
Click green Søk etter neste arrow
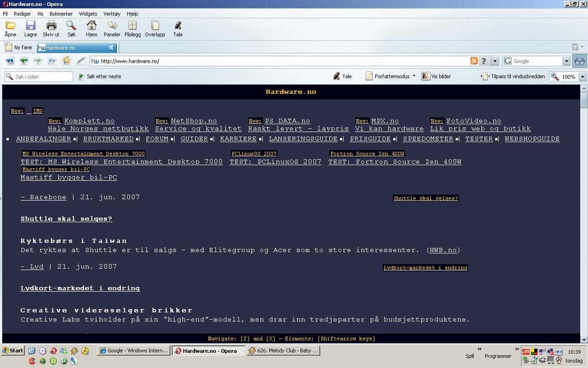click(x=81, y=76)
